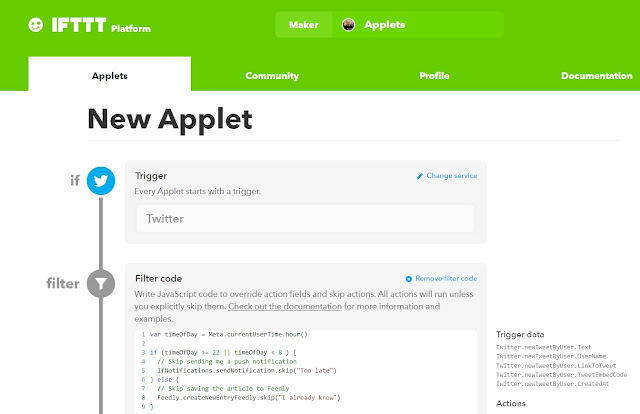Click the gray filter funnel icon
The height and width of the screenshot is (414, 640).
click(101, 283)
